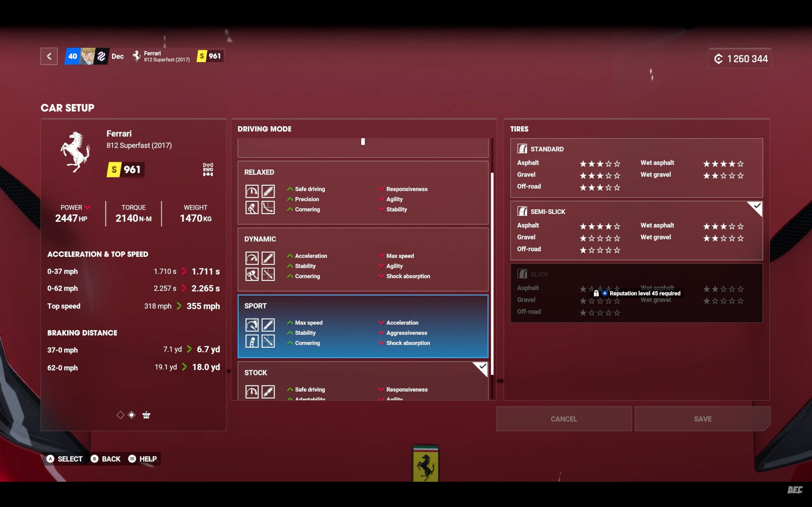Select the Semi-Slick tire option

tap(636, 230)
